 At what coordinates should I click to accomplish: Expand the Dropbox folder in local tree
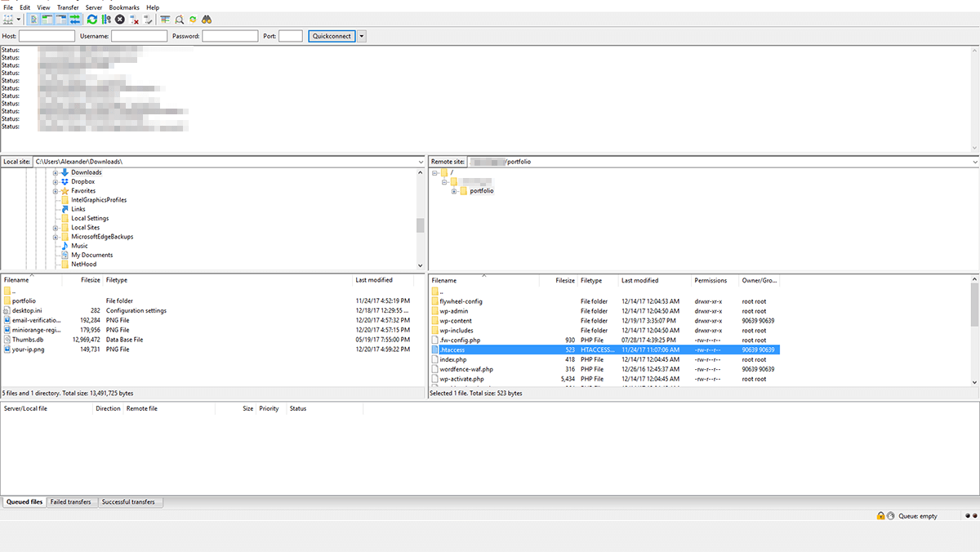tap(56, 181)
